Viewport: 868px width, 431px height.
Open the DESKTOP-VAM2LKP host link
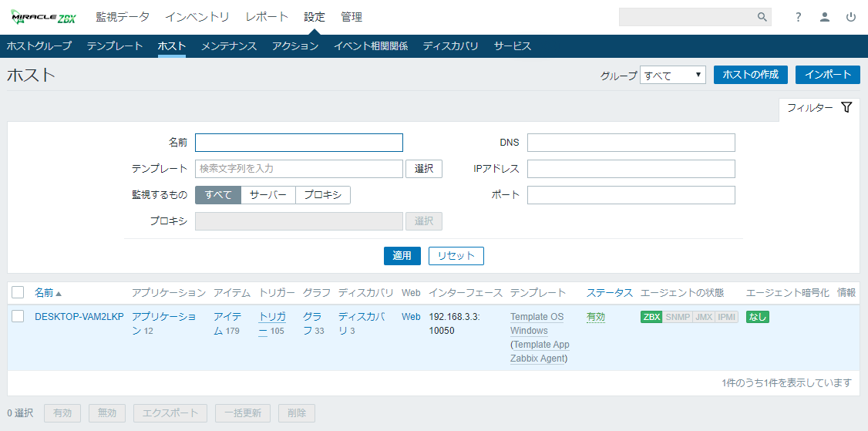79,317
